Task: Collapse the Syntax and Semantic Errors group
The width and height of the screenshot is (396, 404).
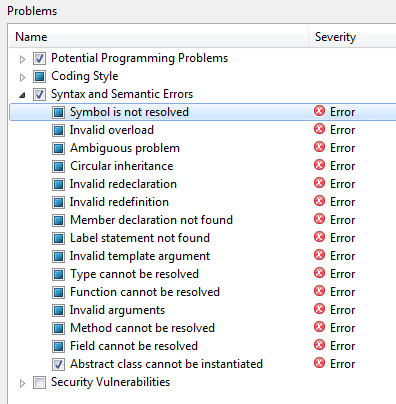Action: pos(22,95)
